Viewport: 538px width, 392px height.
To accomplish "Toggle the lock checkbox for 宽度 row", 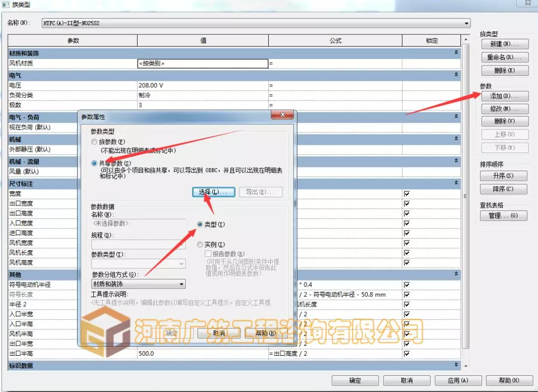I will point(406,194).
